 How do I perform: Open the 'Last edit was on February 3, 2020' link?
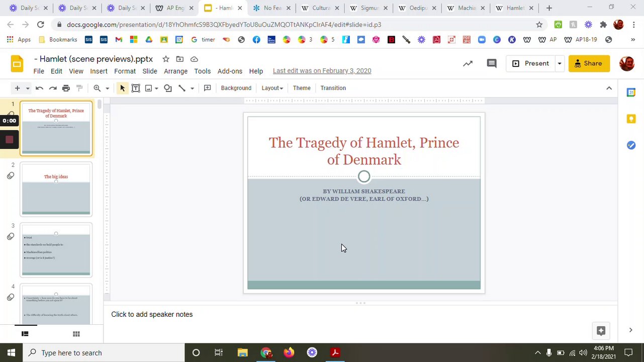pos(322,71)
